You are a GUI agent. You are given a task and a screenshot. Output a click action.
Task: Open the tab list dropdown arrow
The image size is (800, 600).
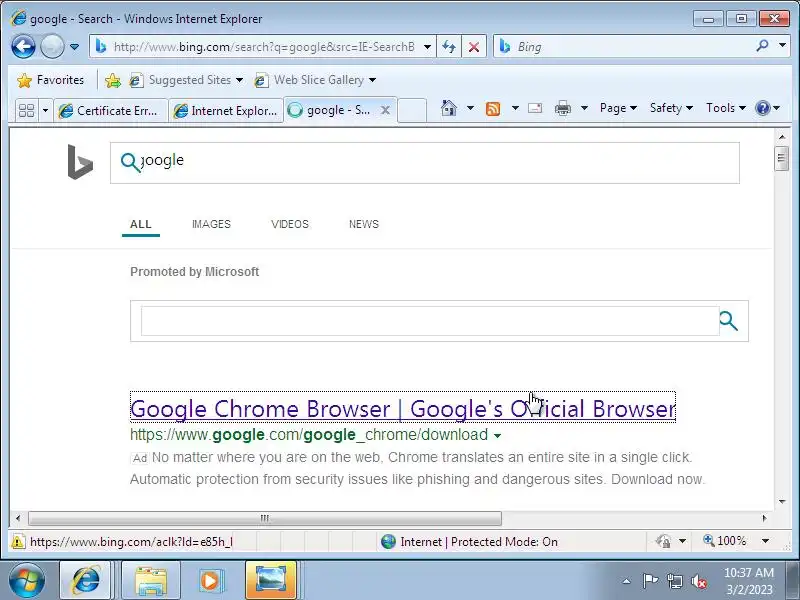[45, 110]
